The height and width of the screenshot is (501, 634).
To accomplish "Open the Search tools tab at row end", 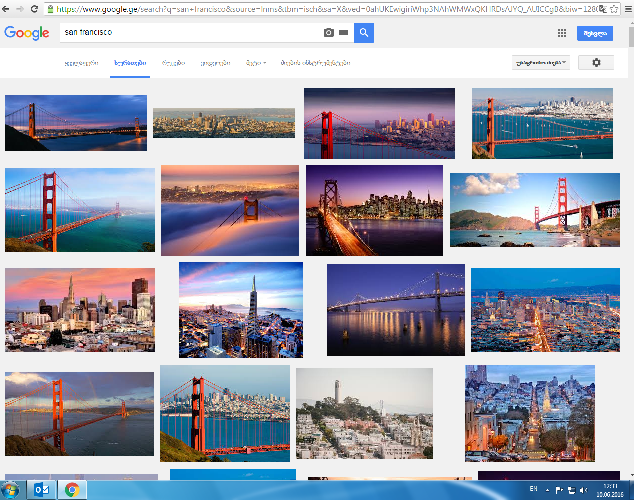I will click(315, 63).
